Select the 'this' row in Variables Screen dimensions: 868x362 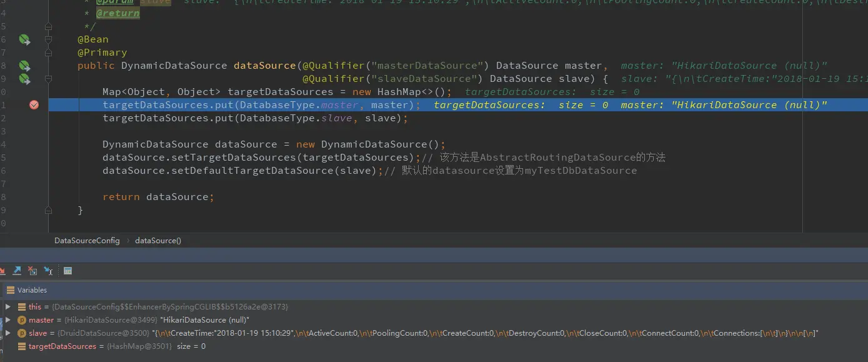pyautogui.click(x=434, y=307)
